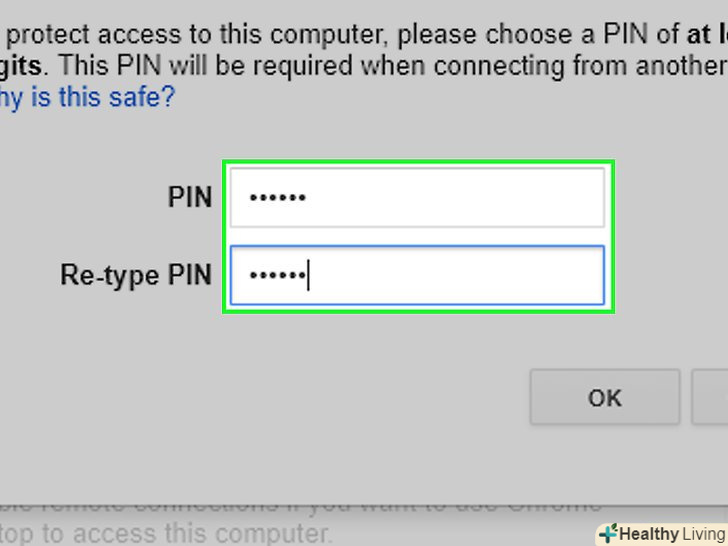Screen dimensions: 728x546
Task: Click the masked dots in Re-type PIN field
Action: coord(276,275)
